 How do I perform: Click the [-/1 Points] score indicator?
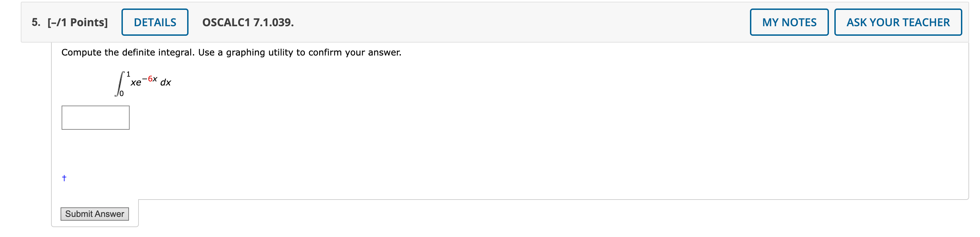77,22
